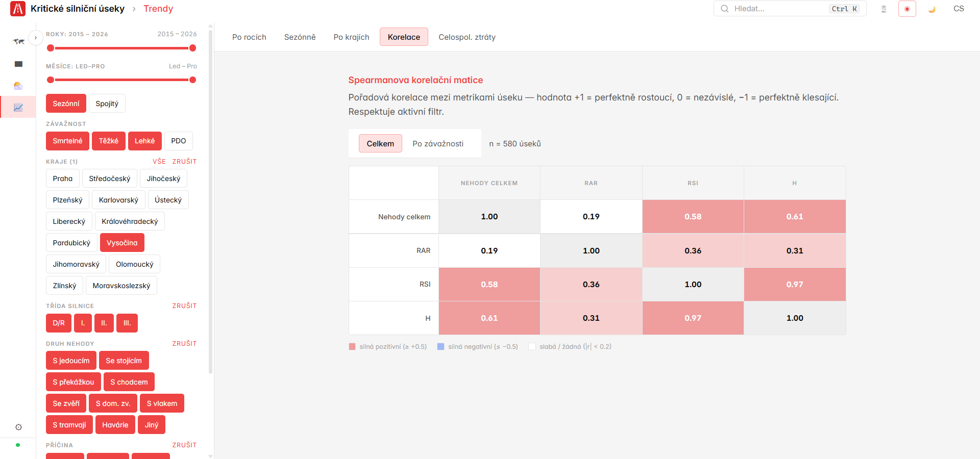The width and height of the screenshot is (980, 459).
Task: Toggle the Lehké severity filter
Action: point(144,141)
